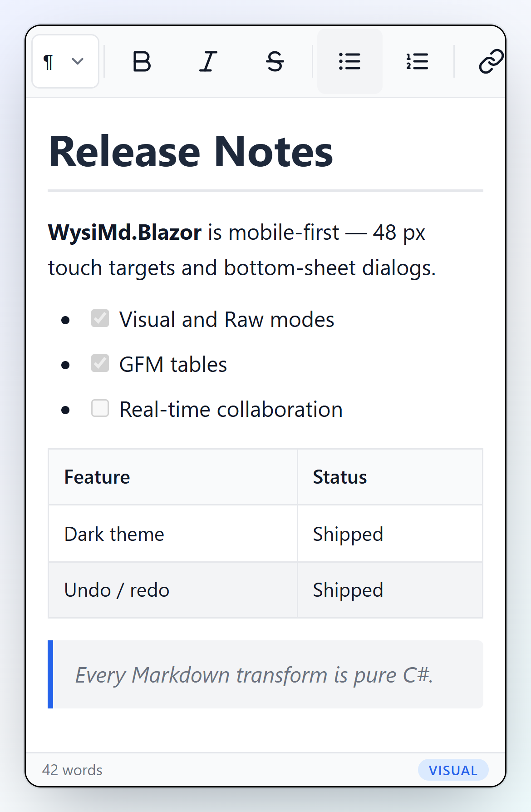Toggle the bullet list button
Viewport: 531px width, 812px height.
pyautogui.click(x=349, y=61)
